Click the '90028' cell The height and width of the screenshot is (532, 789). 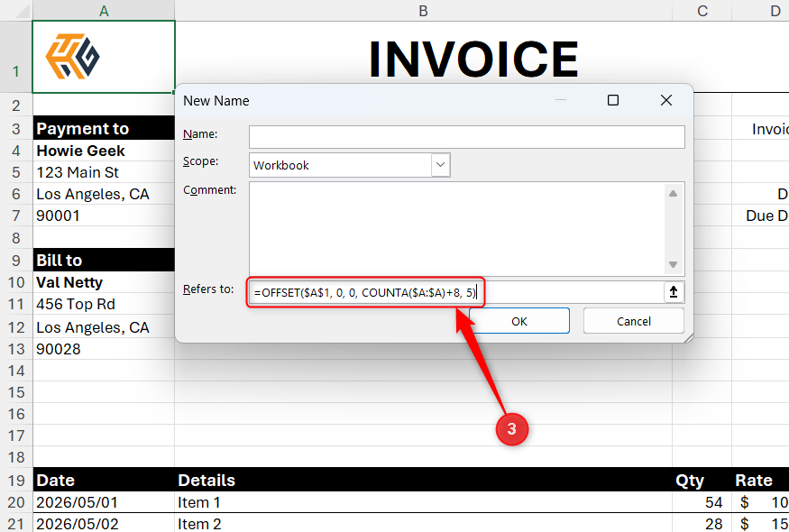104,349
